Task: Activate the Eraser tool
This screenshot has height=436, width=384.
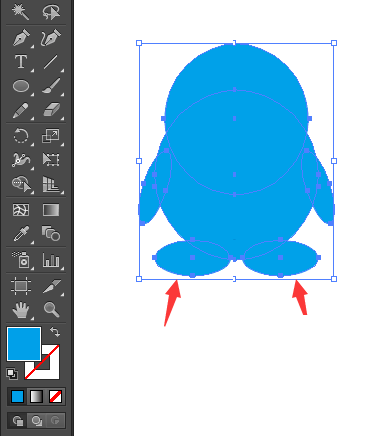Action: pos(51,110)
